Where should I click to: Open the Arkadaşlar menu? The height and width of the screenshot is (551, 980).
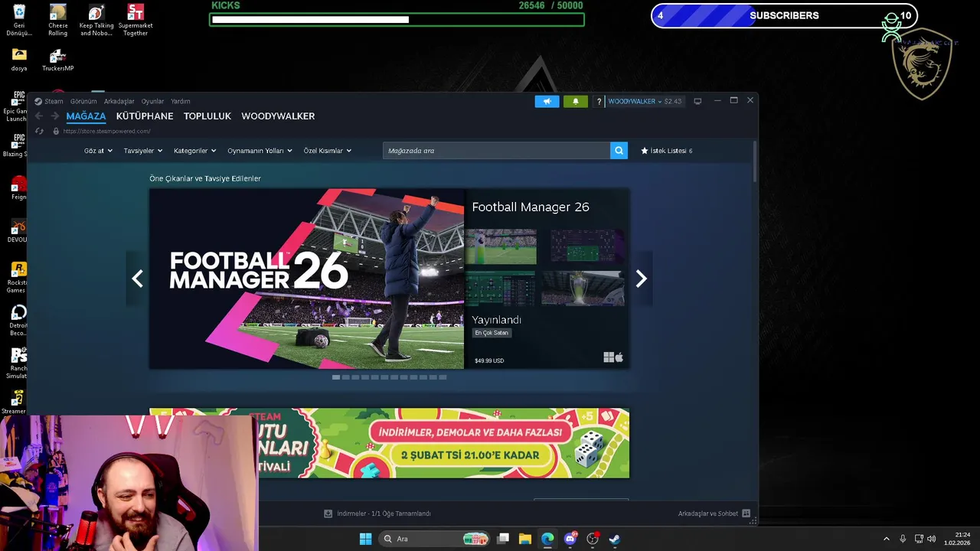tap(119, 101)
